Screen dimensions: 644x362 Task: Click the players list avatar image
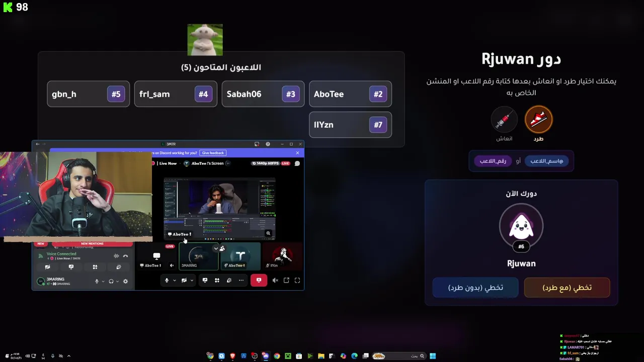pos(205,40)
